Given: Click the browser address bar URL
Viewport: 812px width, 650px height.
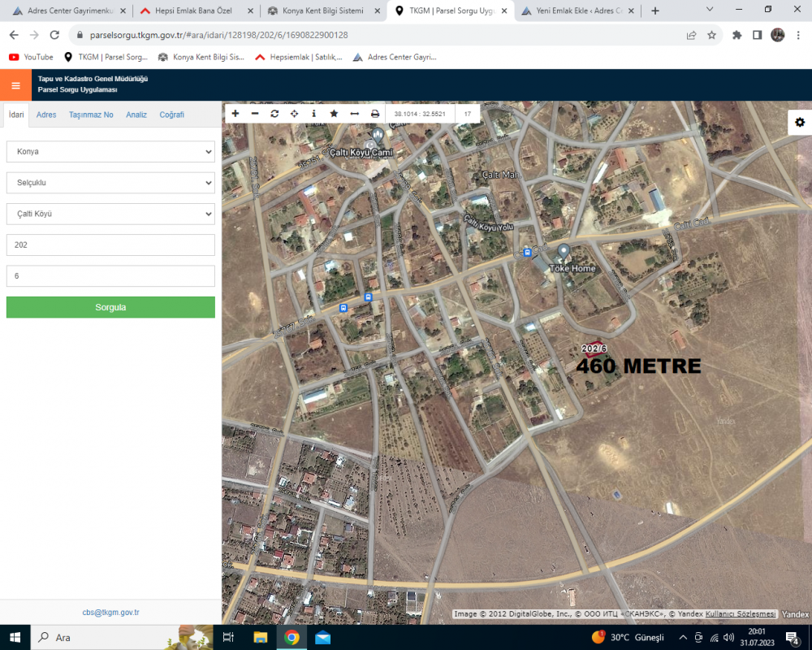Looking at the screenshot, I should pos(218,35).
